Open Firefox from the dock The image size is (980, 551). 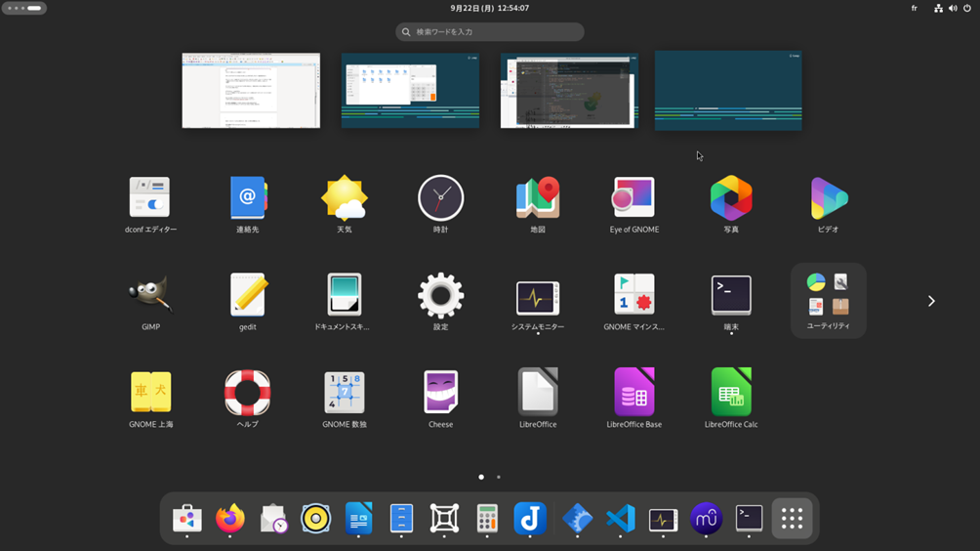pyautogui.click(x=230, y=519)
